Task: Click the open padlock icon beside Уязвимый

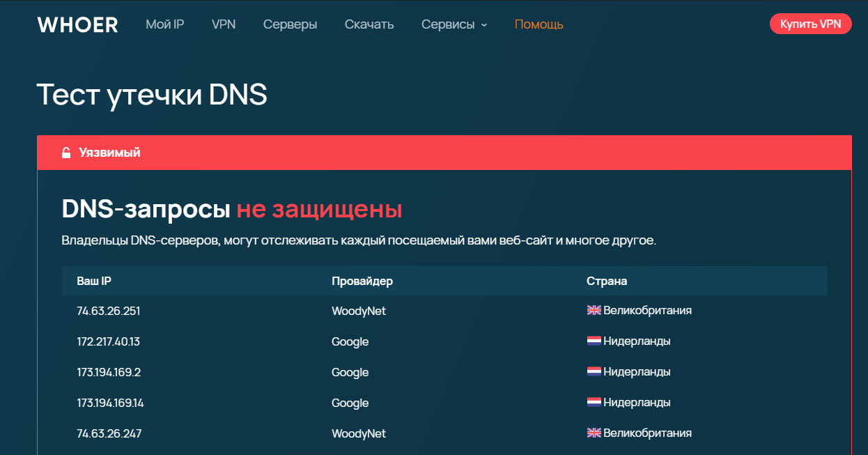Action: coord(66,153)
